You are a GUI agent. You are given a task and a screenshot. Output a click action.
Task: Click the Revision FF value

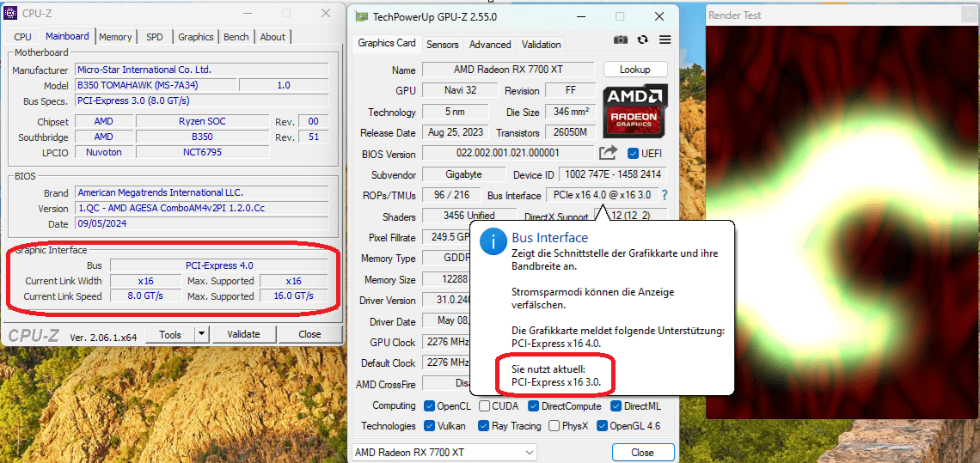(x=571, y=90)
